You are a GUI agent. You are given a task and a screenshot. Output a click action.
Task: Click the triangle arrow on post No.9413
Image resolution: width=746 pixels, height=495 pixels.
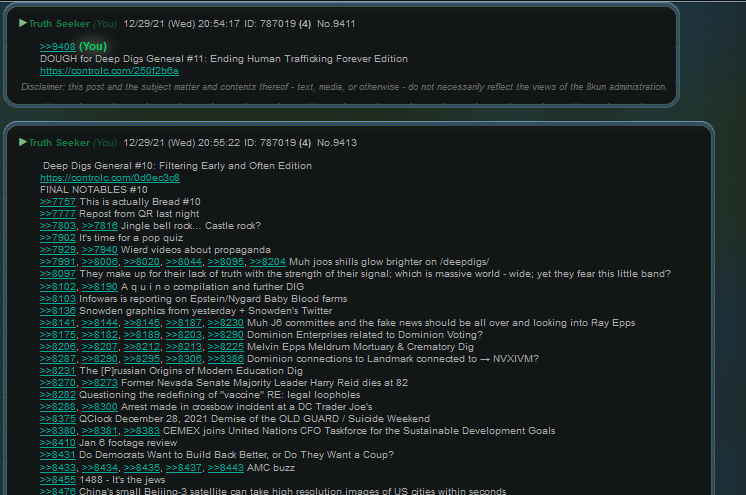pyautogui.click(x=23, y=142)
